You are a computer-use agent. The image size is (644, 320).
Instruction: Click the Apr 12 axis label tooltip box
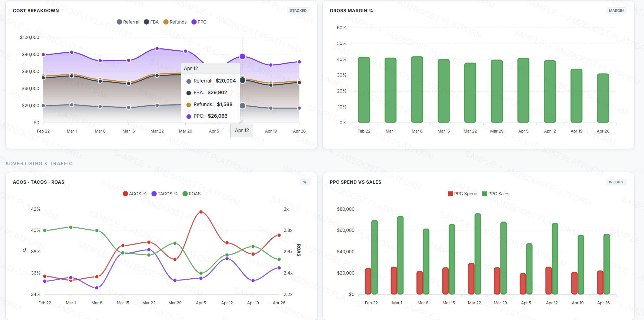[242, 130]
